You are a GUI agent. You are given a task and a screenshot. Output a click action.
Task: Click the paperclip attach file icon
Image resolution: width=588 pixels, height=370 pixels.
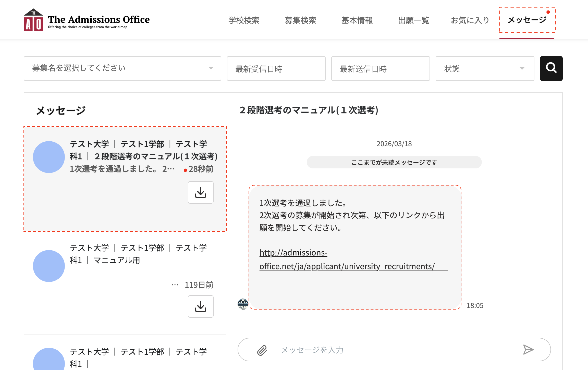click(262, 350)
